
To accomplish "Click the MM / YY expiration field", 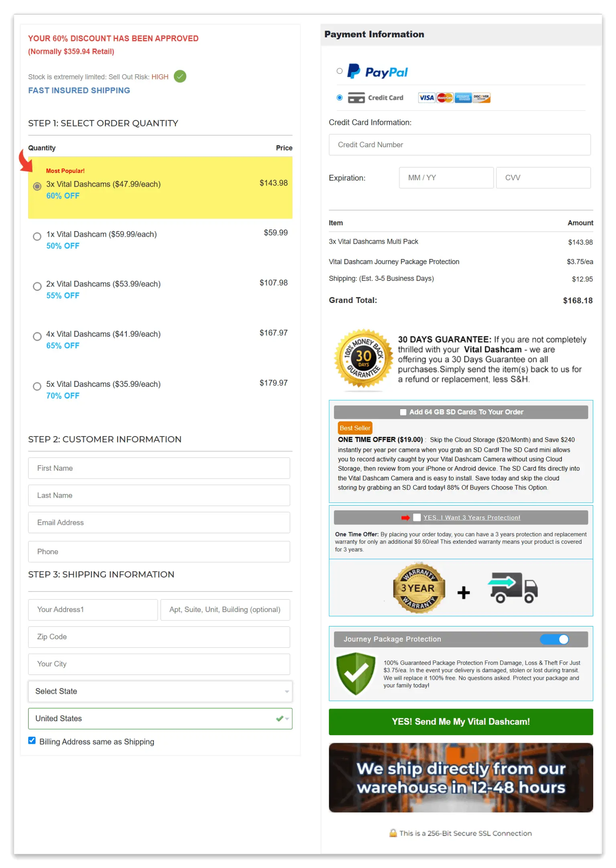I will pos(446,177).
